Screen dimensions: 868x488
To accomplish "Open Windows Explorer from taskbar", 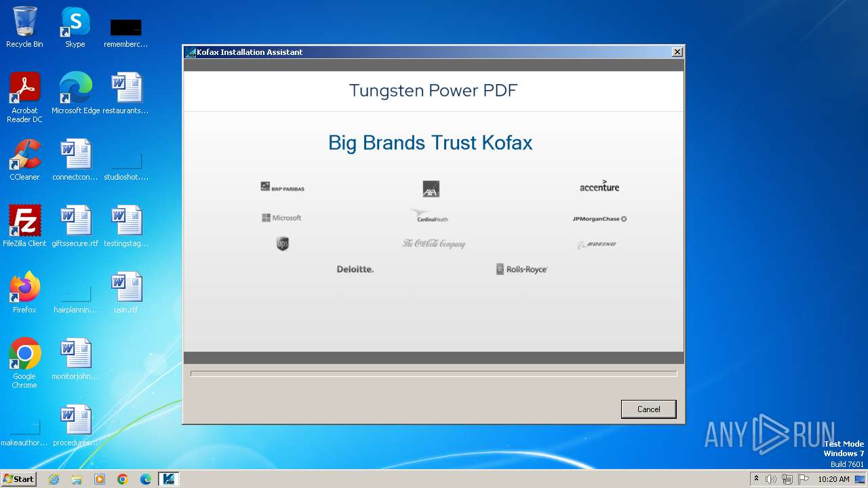I will (x=77, y=479).
